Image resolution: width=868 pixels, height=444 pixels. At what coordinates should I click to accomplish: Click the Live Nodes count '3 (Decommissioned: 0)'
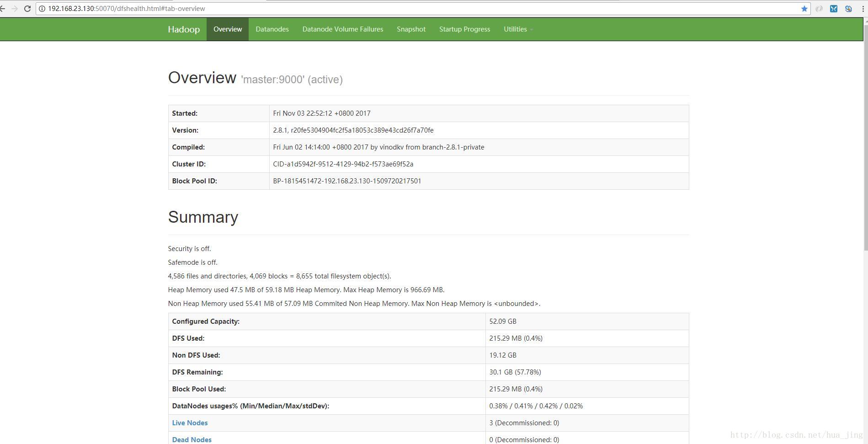pos(524,423)
